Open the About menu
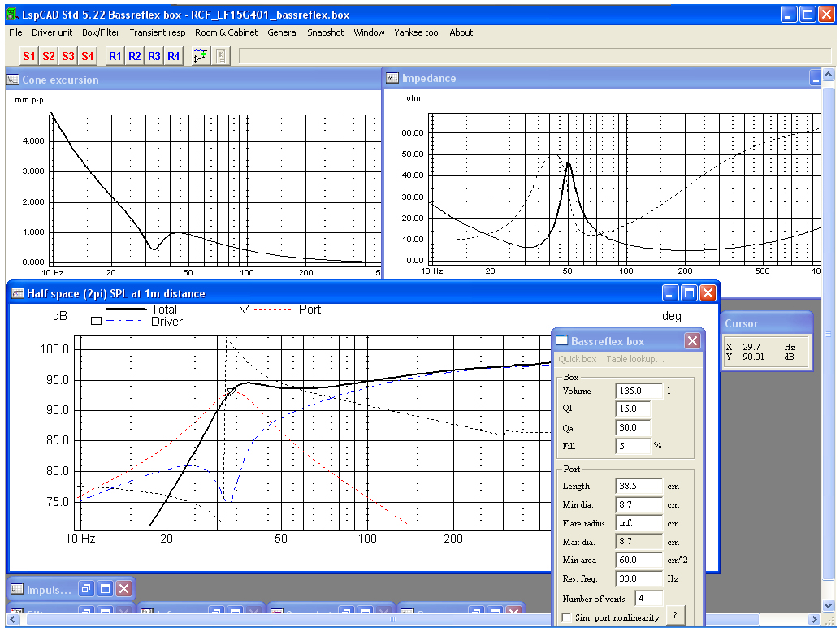Viewport: 840px width, 632px height. (461, 32)
